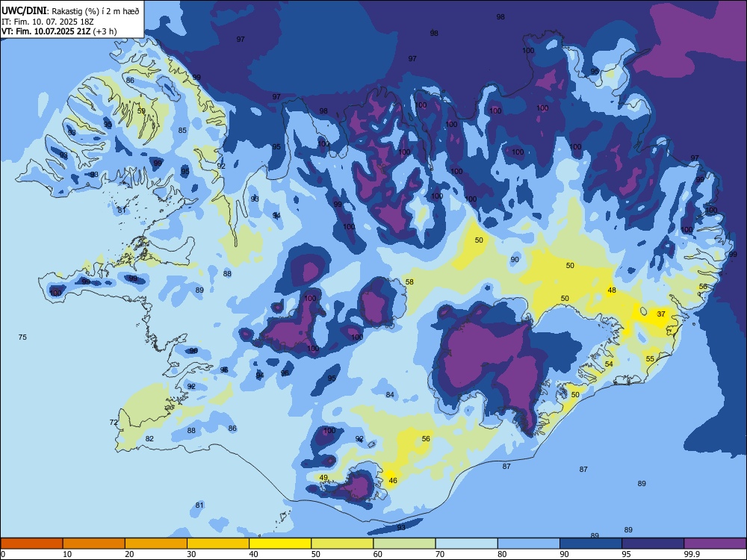Click the humidity value 37 on the map
Image resolution: width=747 pixels, height=560 pixels.
[x=661, y=314]
